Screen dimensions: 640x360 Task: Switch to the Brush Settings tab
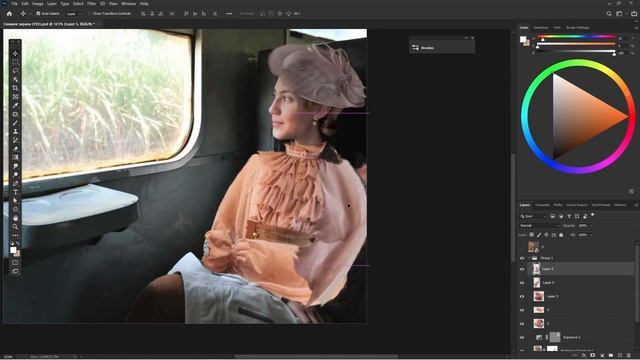578,27
